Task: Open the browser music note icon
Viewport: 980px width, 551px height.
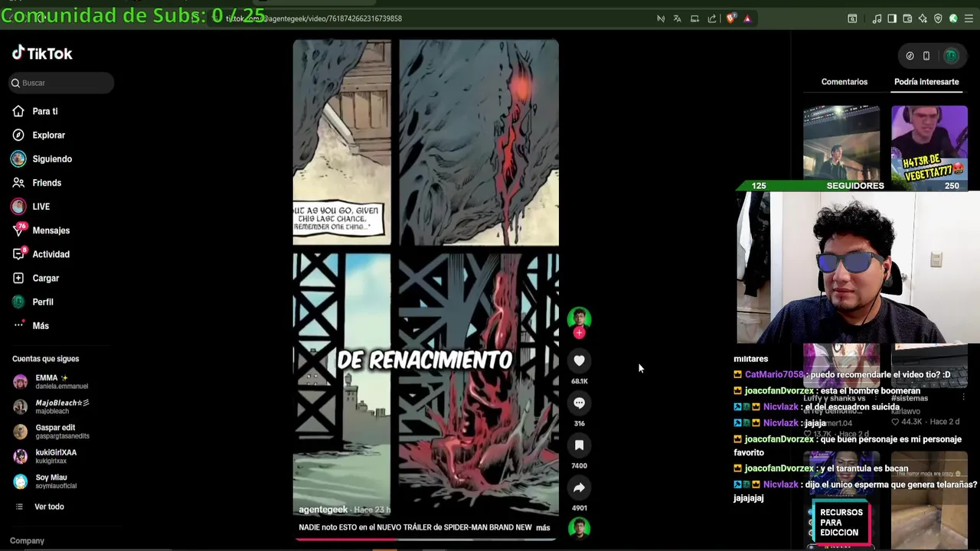Action: coord(877,18)
